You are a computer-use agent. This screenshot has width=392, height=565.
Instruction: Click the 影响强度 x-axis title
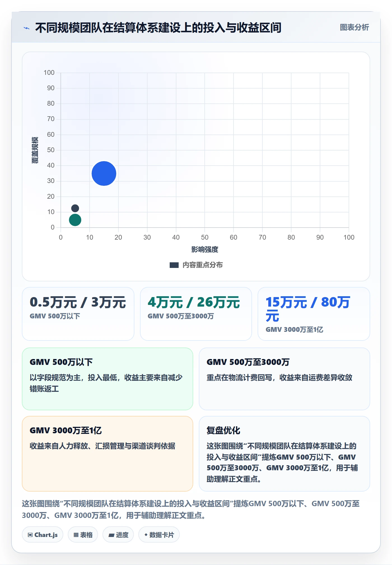click(x=205, y=249)
